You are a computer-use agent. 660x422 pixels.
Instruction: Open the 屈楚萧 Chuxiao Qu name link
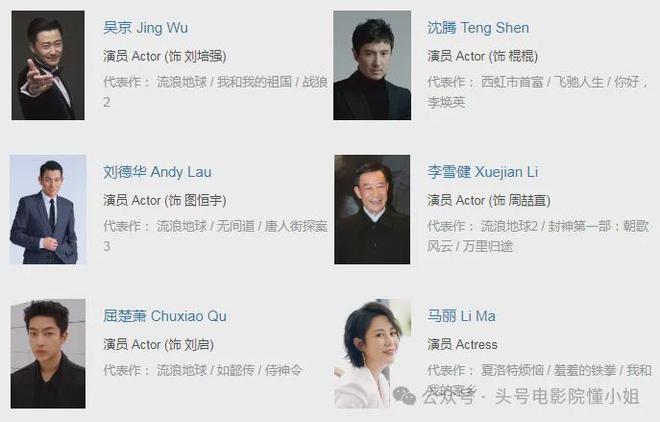point(165,316)
